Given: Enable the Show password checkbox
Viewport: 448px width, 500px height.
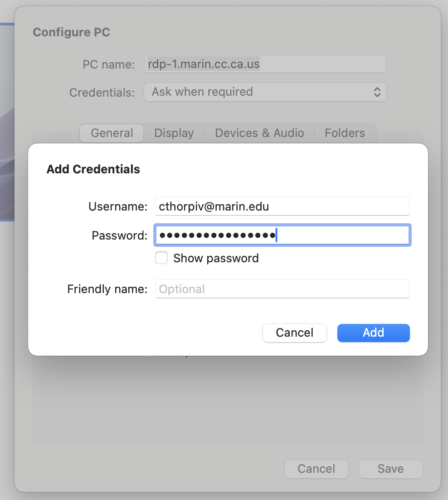Looking at the screenshot, I should click(161, 258).
